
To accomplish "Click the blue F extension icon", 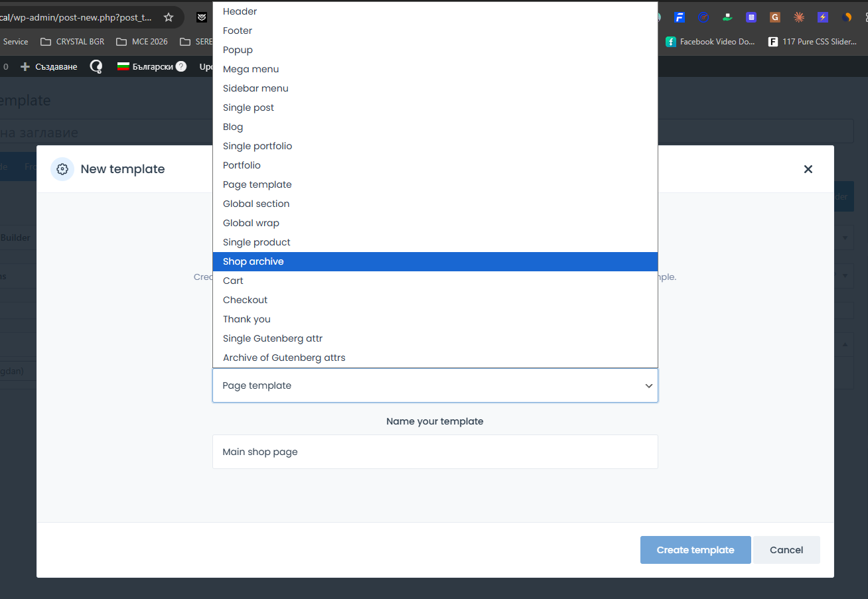I will 679,17.
